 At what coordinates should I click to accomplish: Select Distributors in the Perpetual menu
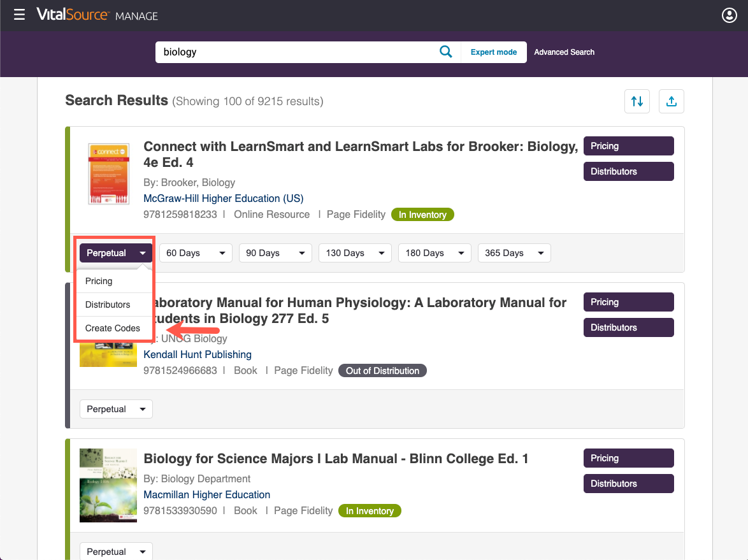[x=114, y=305]
